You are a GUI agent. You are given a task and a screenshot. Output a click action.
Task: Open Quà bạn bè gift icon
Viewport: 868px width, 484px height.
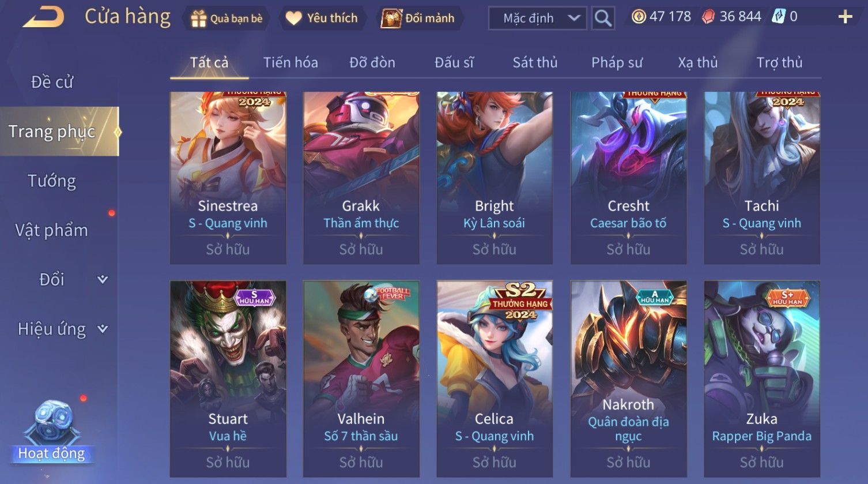(198, 18)
